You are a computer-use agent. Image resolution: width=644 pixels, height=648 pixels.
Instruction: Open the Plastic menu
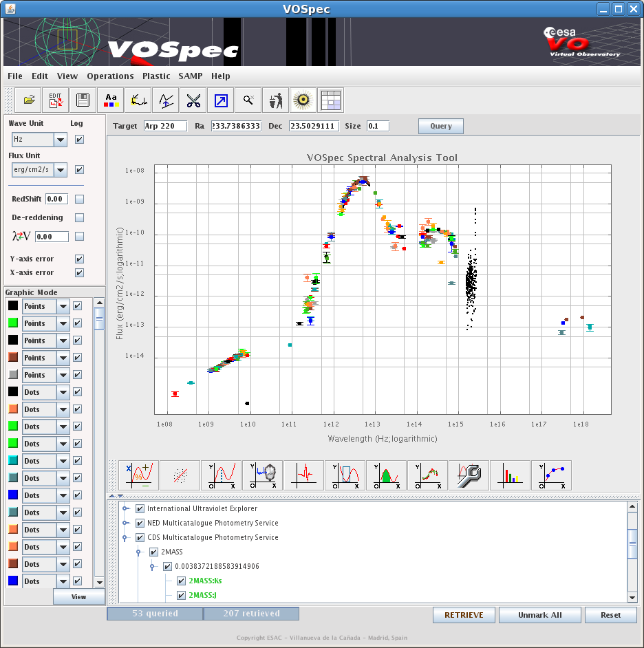click(x=156, y=76)
